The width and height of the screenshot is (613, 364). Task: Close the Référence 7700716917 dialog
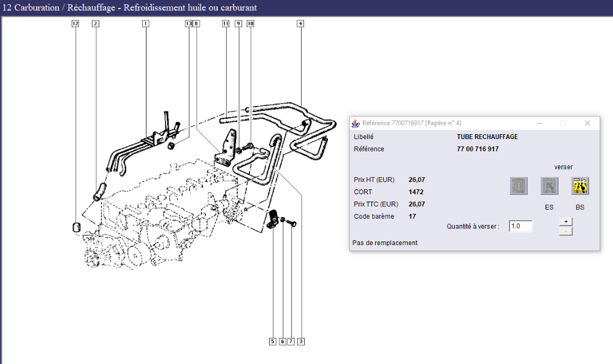[587, 123]
